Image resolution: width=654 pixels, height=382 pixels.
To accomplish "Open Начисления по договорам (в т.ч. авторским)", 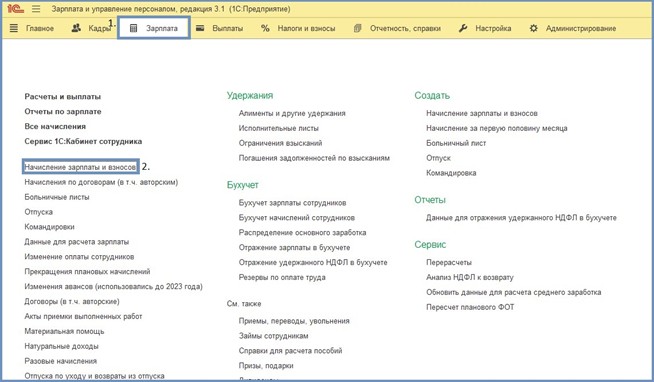I will pyautogui.click(x=101, y=182).
